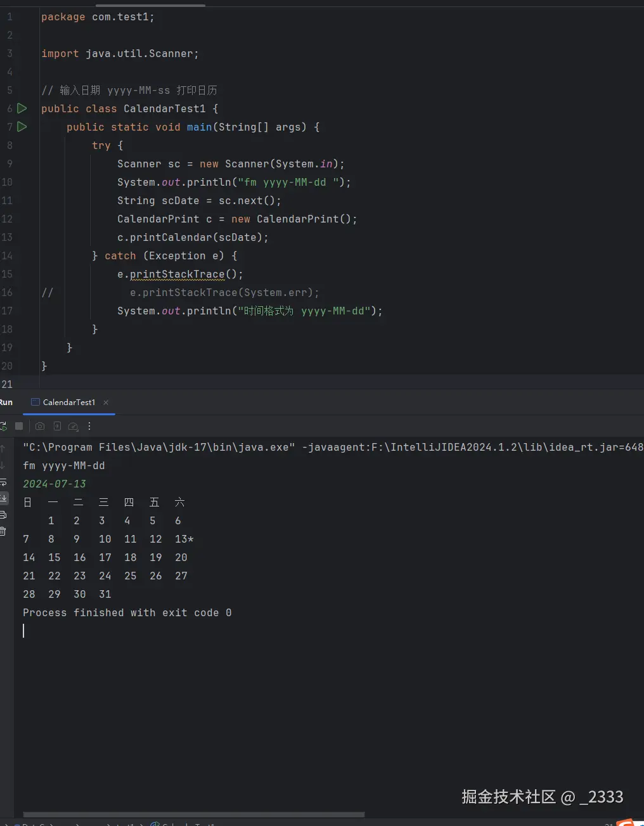Select the CalendarTest1 run tab
644x826 pixels.
[69, 403]
